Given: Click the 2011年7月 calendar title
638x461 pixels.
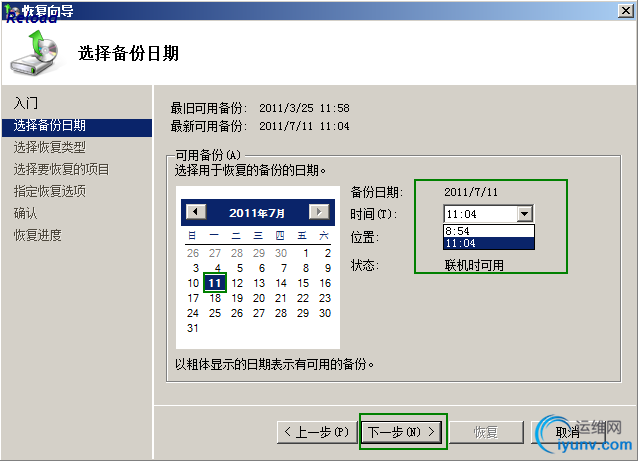Looking at the screenshot, I should click(x=257, y=213).
